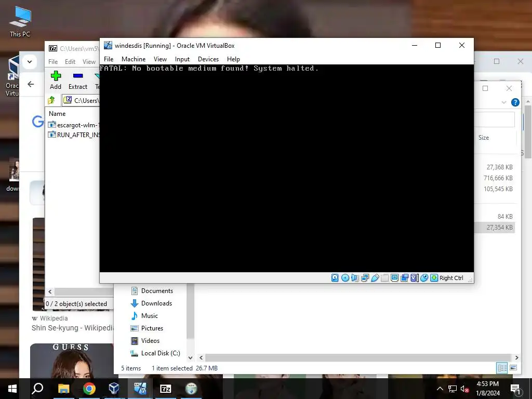Click the taskbar search magnifier
This screenshot has width=532, height=399.
[x=37, y=389]
